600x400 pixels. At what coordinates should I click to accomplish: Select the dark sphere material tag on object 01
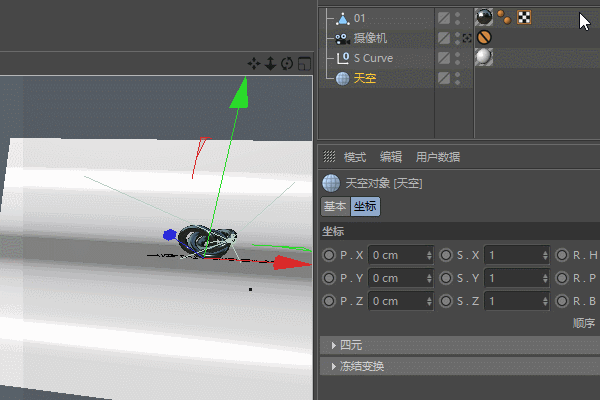click(484, 17)
